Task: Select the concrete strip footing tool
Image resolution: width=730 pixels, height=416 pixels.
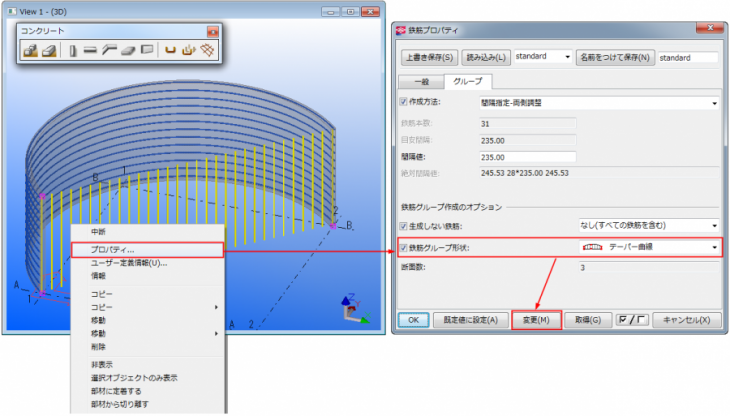Action: click(49, 50)
